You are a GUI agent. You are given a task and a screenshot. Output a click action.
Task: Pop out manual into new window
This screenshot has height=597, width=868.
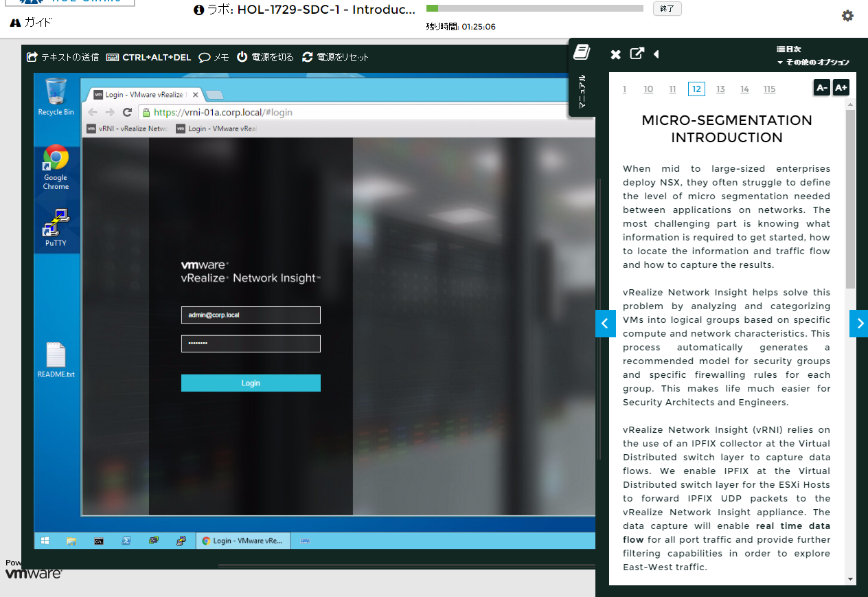point(637,54)
